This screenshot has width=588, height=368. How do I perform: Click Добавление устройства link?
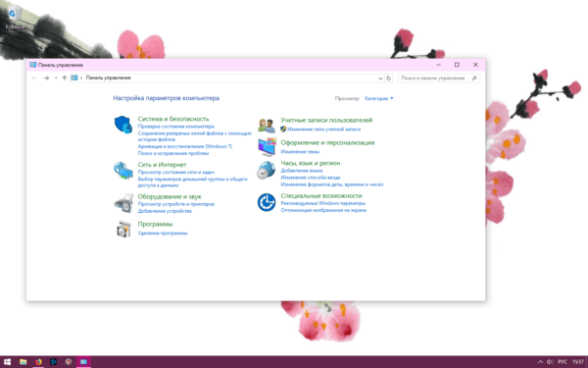tap(165, 211)
